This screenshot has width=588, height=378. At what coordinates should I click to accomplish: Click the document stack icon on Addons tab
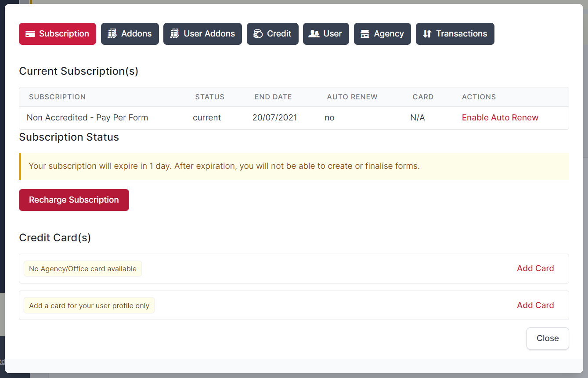112,34
